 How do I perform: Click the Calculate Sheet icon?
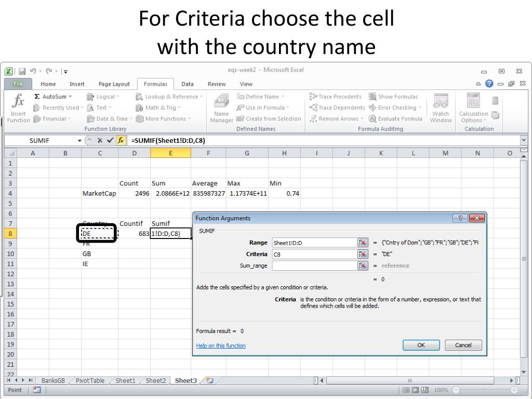click(x=495, y=115)
